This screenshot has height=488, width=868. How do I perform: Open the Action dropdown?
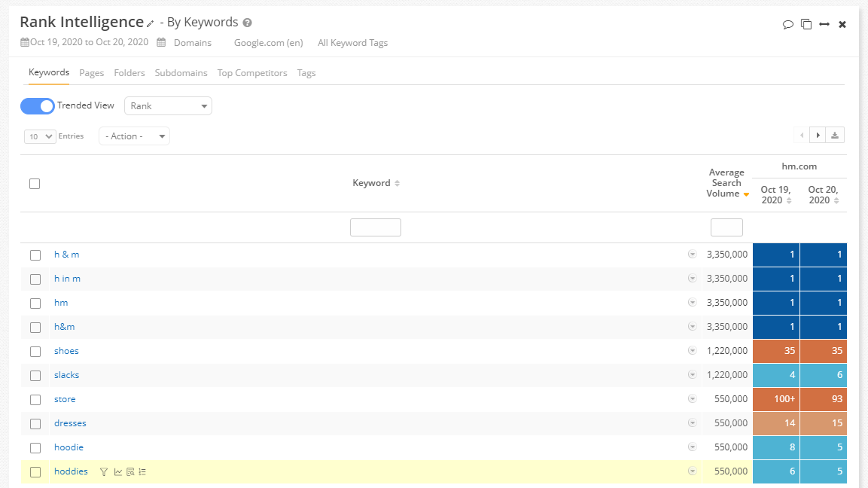coord(135,136)
